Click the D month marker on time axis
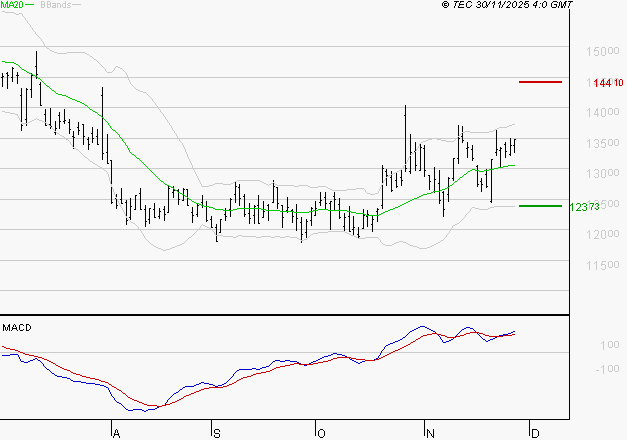Viewport: 627px width, 440px height. point(535,433)
